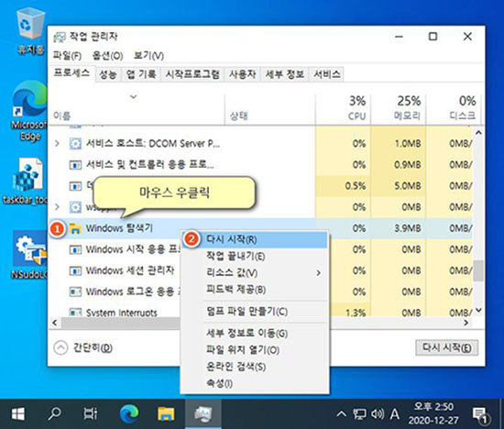Open 리소스 값(V) submenu arrow

pos(319,273)
